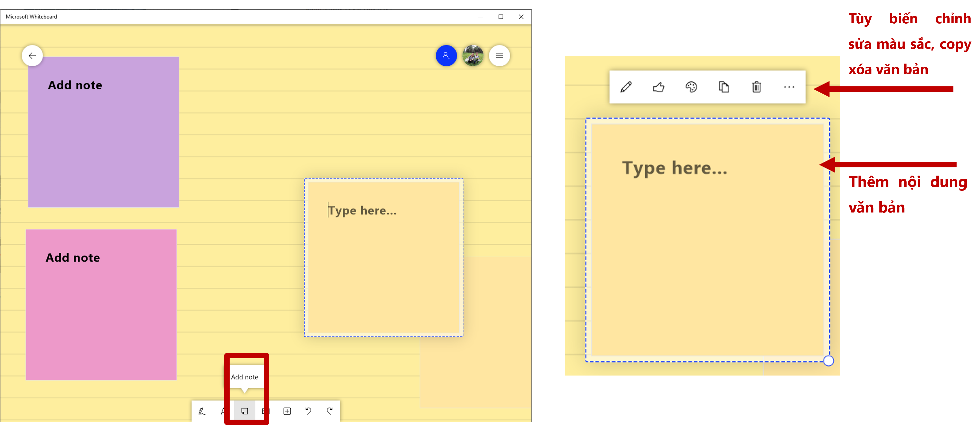
Task: Click the Add note sticky icon
Action: 245,411
